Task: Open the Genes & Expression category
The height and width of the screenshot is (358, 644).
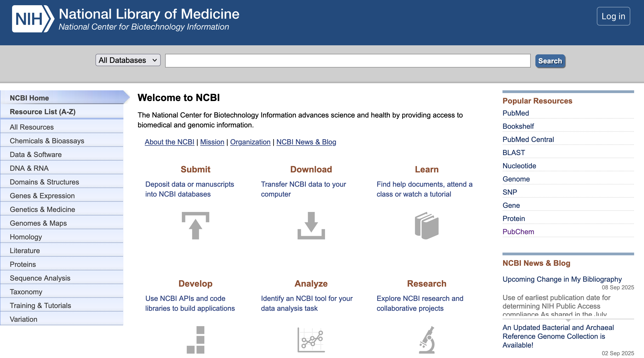Action: (42, 196)
